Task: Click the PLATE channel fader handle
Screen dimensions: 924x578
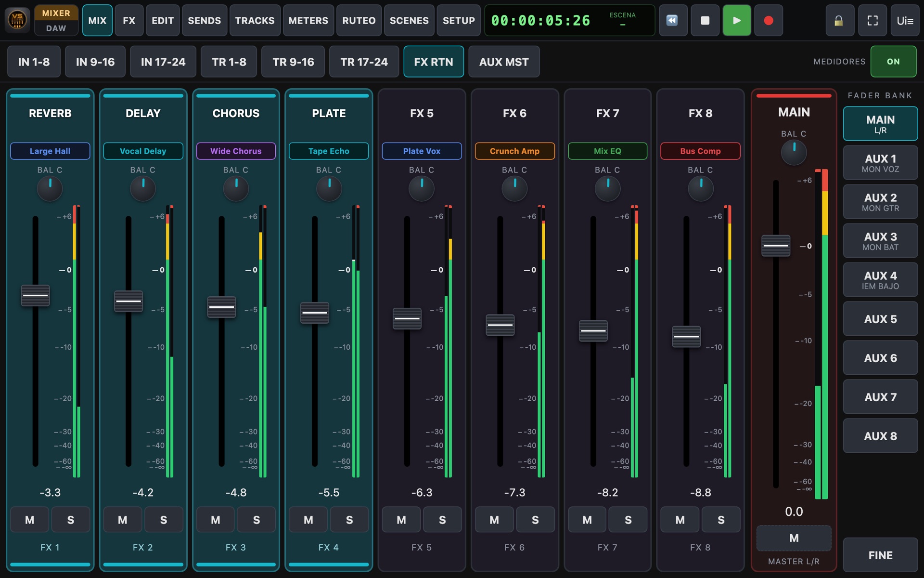Action: click(x=315, y=313)
